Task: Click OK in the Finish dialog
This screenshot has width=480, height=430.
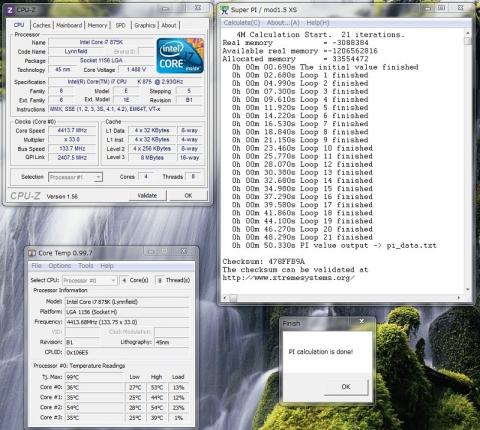Action: [x=346, y=387]
